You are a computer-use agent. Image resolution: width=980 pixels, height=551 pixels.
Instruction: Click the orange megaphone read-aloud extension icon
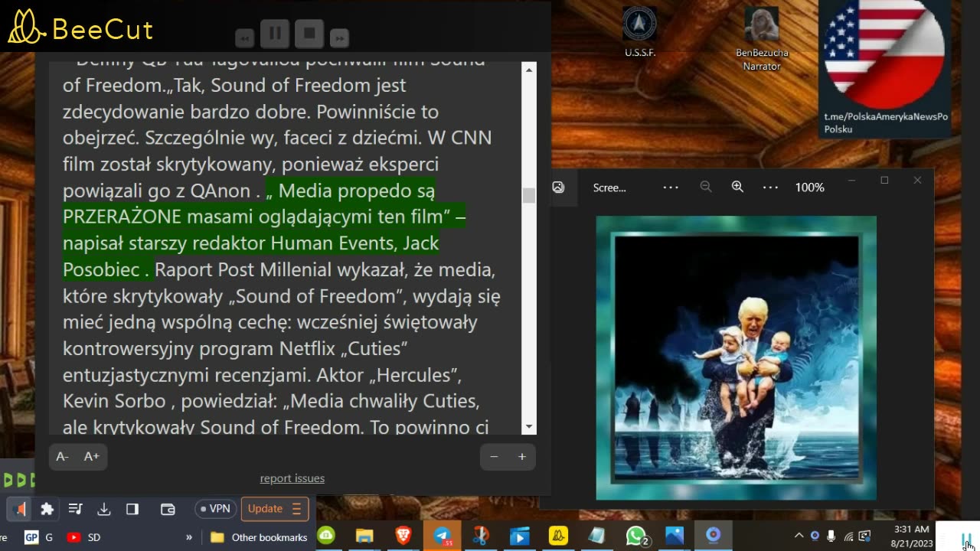pos(20,509)
